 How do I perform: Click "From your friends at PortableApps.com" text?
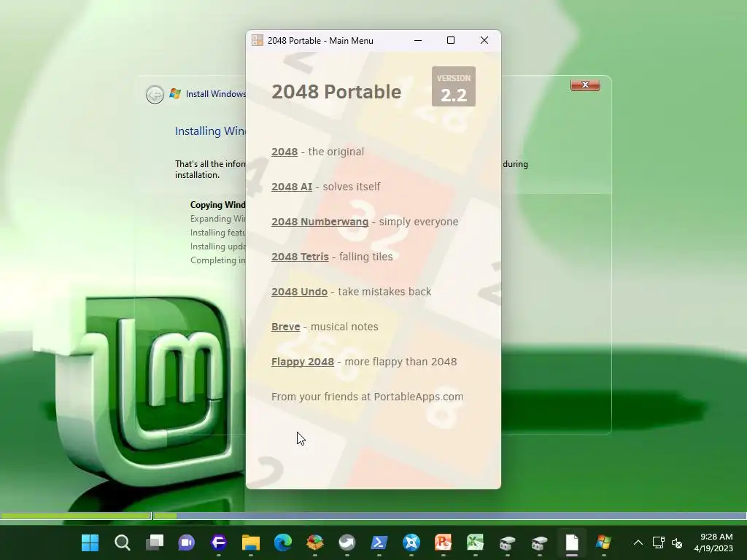[x=368, y=397]
